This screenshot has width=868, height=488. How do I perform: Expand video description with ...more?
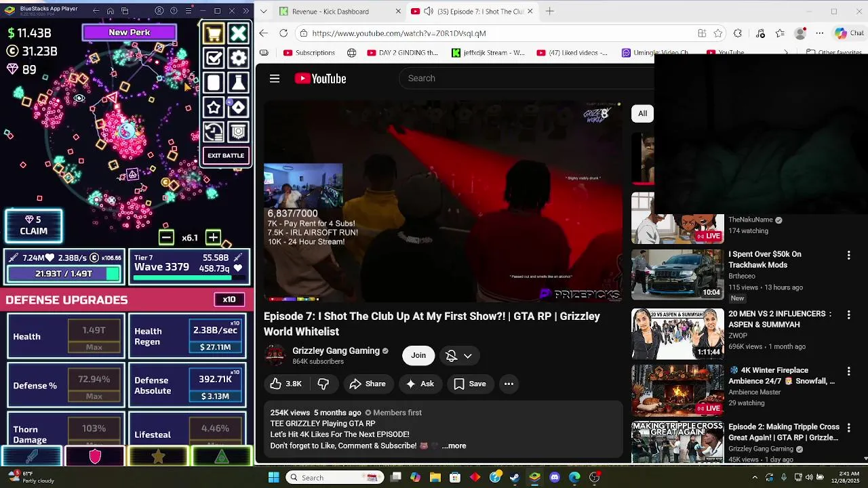[x=454, y=445]
